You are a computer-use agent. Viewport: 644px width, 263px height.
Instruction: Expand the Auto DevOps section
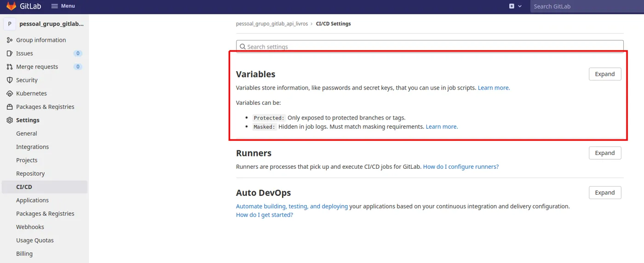click(604, 193)
